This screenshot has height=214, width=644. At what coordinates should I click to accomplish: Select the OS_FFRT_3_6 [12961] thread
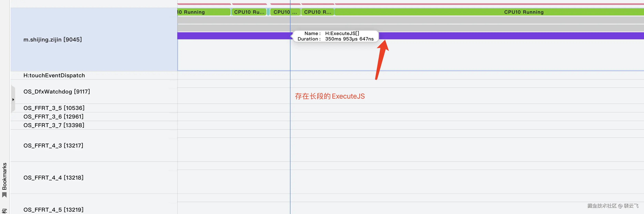tap(53, 116)
